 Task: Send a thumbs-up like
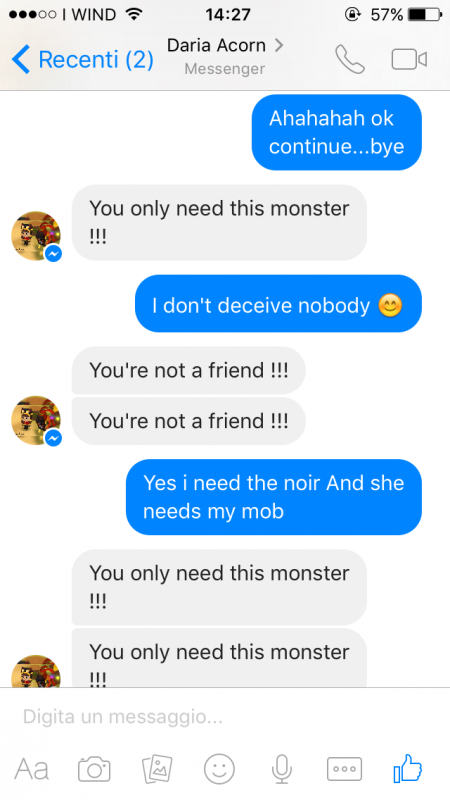408,768
